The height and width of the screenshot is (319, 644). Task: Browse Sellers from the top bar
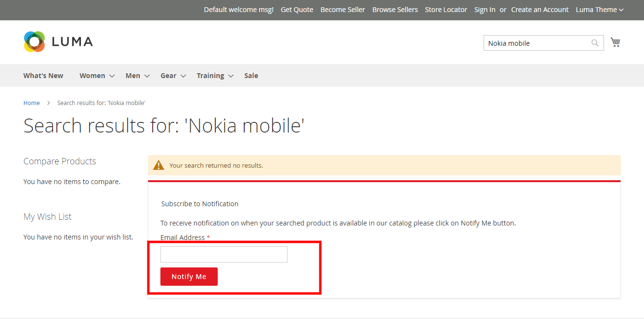(395, 10)
